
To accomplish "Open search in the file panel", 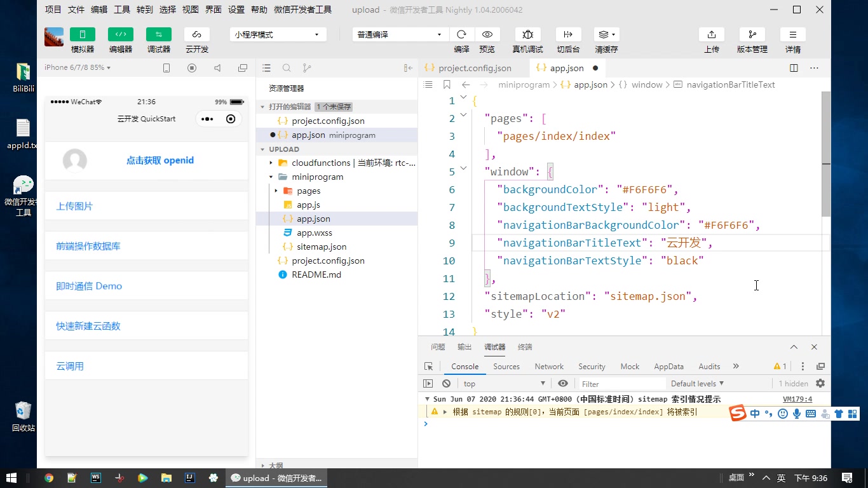I will [287, 68].
